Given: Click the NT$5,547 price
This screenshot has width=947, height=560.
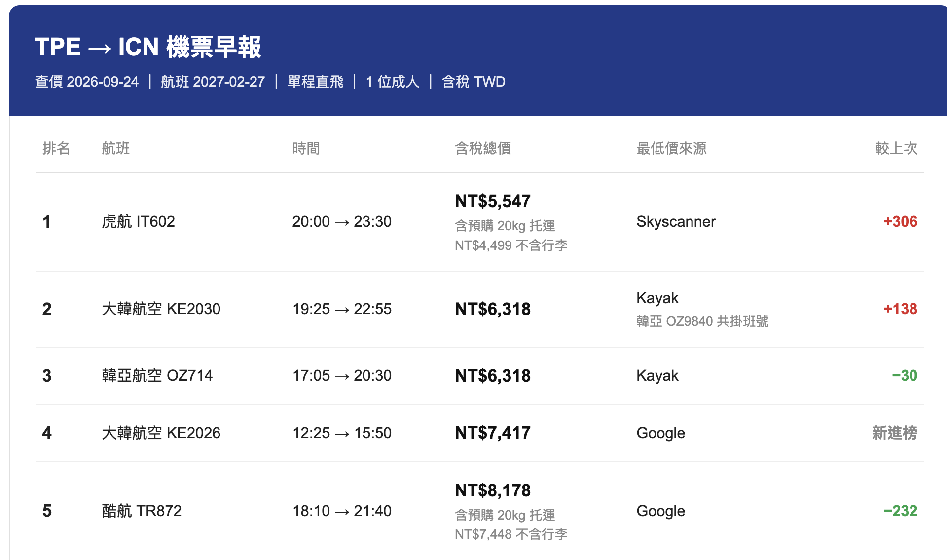Looking at the screenshot, I should (x=493, y=201).
